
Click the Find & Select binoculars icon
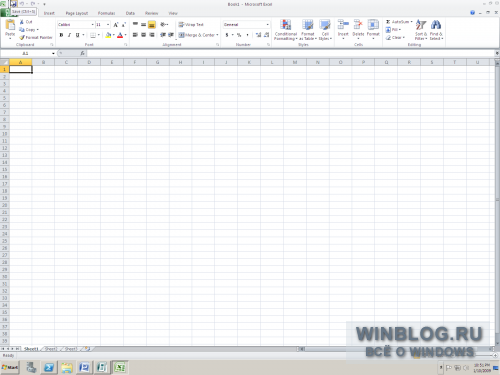(436, 25)
